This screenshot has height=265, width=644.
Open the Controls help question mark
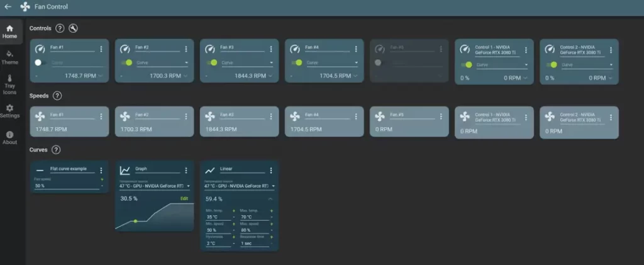(x=60, y=28)
